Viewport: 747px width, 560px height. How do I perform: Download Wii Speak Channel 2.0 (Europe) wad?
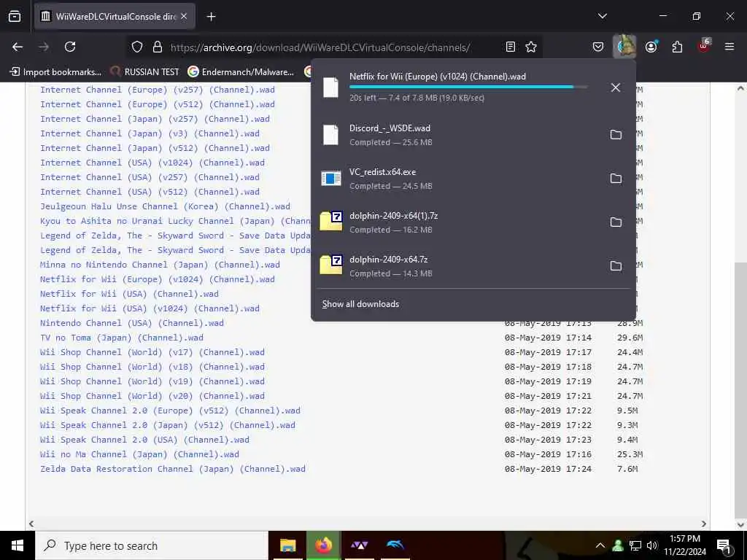pos(170,411)
